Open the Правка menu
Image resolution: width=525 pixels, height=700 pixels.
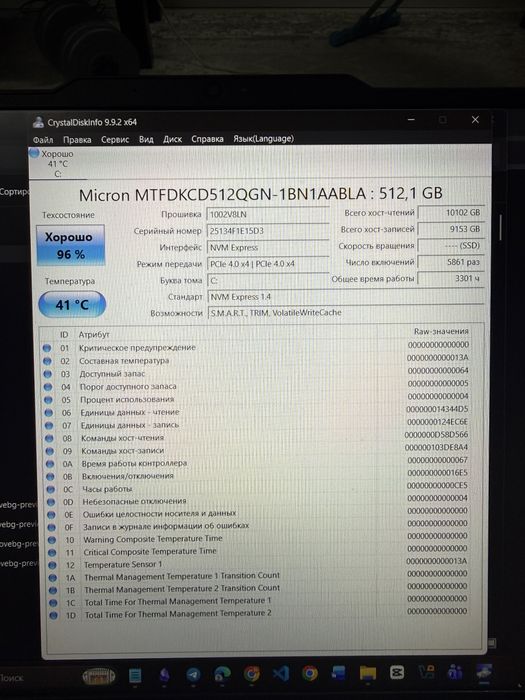pyautogui.click(x=77, y=140)
